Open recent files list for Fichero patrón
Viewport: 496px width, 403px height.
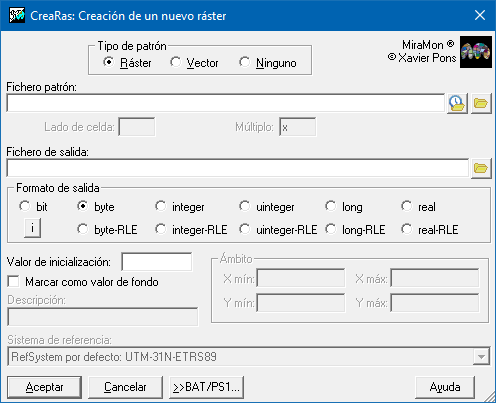tap(457, 103)
